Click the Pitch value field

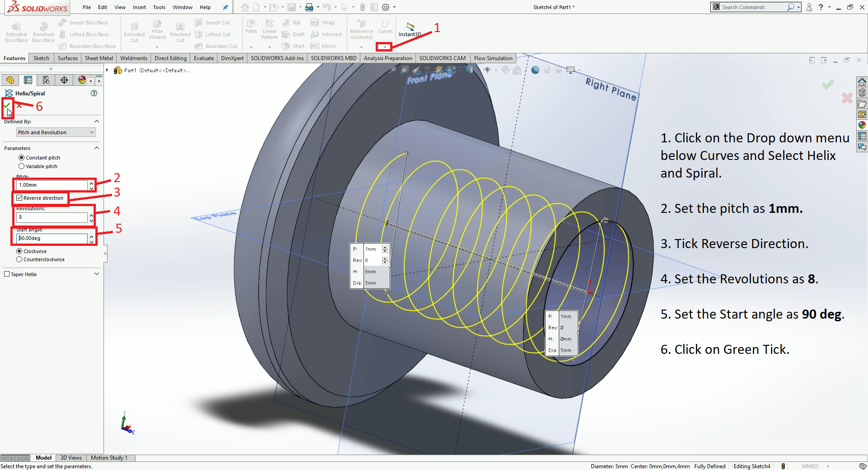(x=52, y=185)
